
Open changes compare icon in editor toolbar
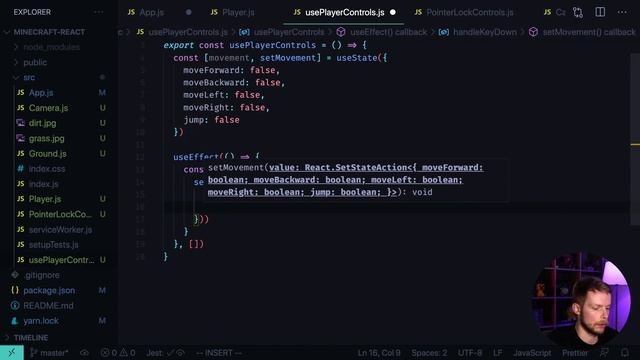(x=578, y=12)
